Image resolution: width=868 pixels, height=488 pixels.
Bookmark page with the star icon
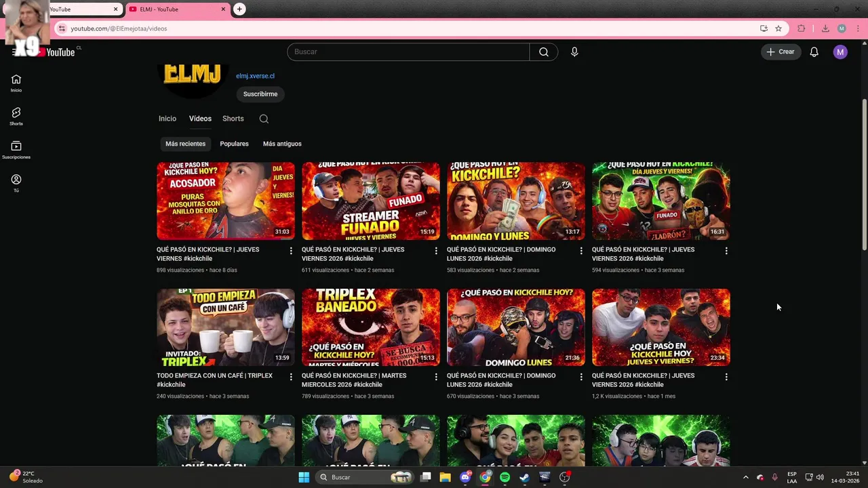pos(778,28)
